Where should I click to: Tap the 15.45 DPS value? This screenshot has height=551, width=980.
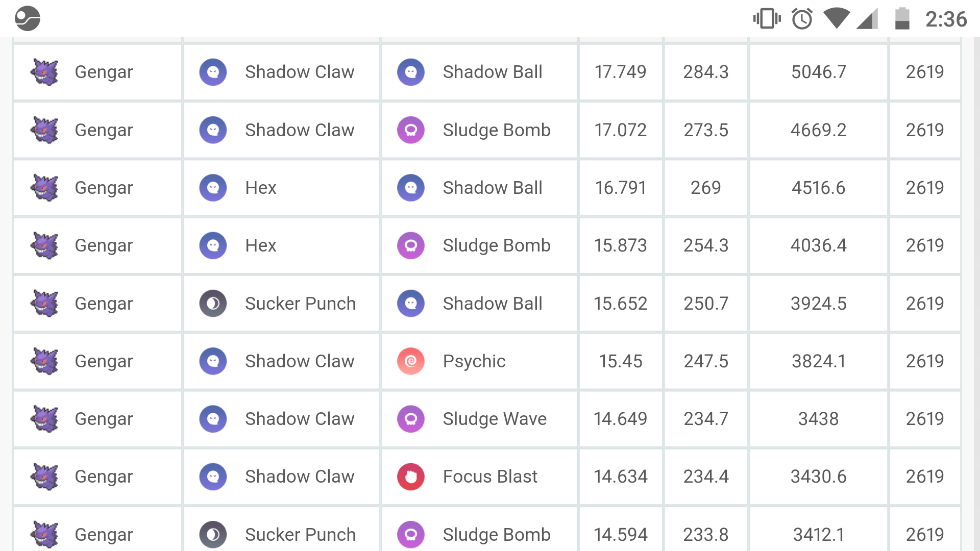coord(620,361)
